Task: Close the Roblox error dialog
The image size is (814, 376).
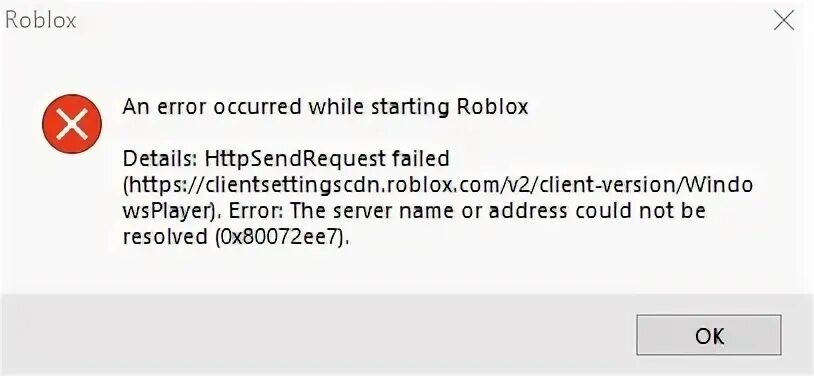Action: (x=783, y=21)
